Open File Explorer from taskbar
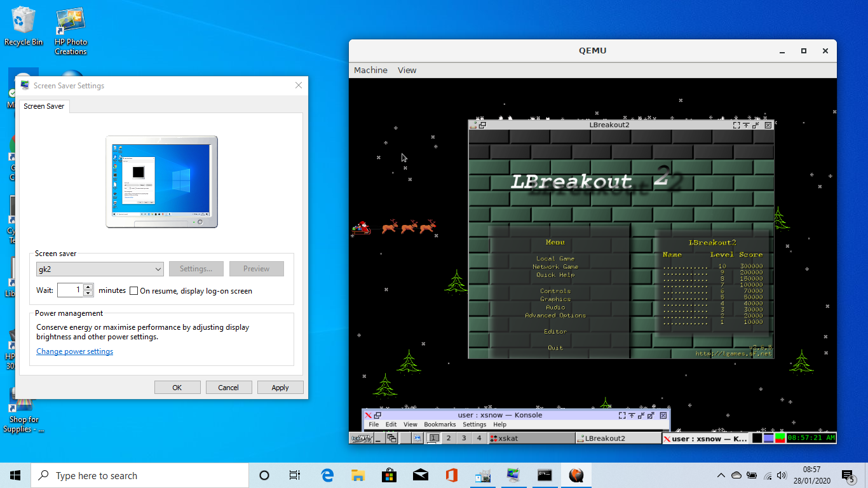 [x=358, y=475]
